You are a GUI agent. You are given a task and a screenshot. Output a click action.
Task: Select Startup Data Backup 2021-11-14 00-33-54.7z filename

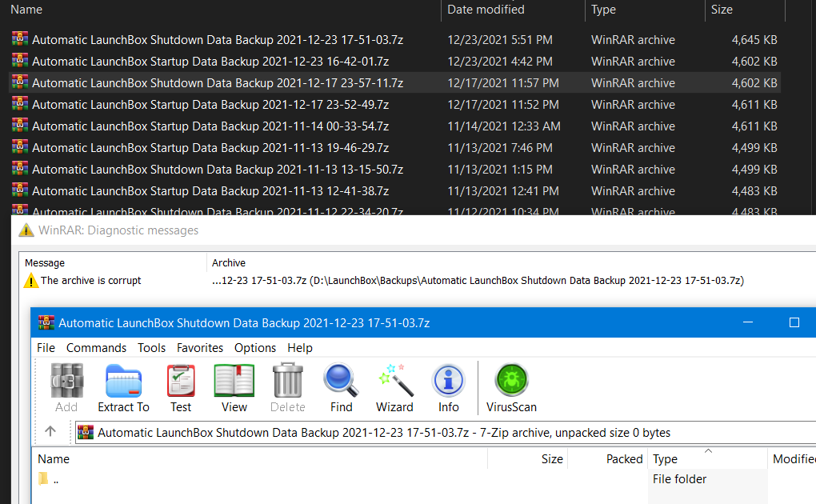(210, 126)
